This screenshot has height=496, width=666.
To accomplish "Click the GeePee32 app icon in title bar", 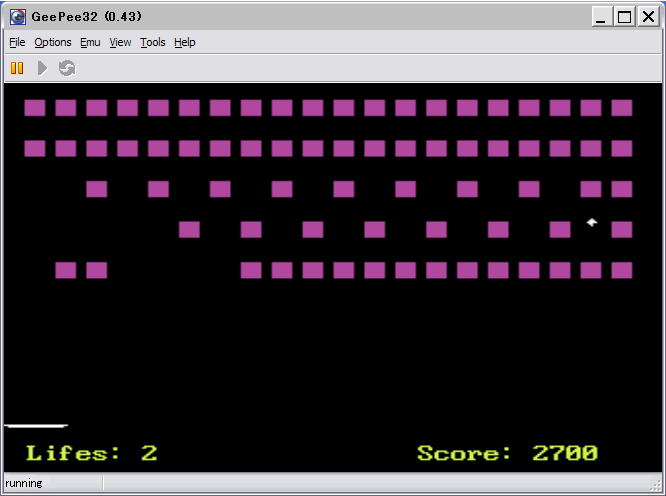I will 17,16.
